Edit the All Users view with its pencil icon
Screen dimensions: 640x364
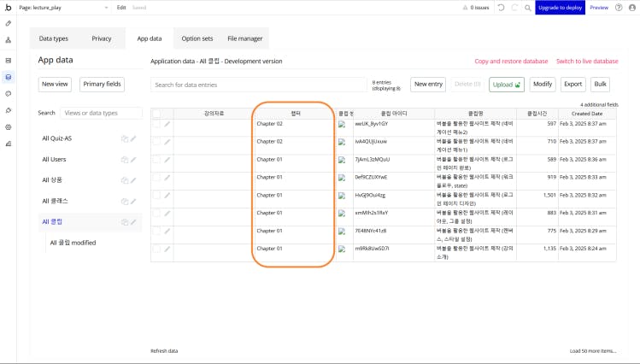(133, 160)
